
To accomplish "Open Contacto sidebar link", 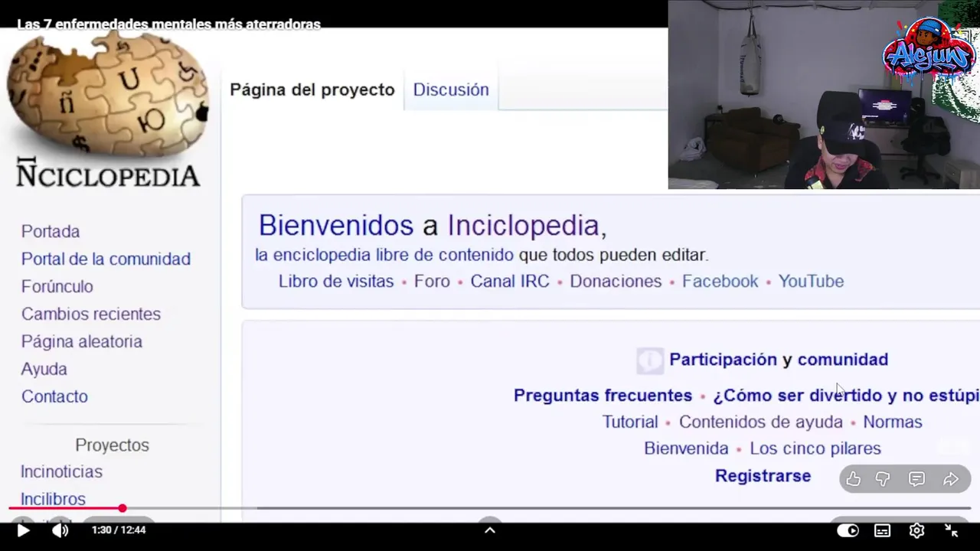I will click(54, 396).
